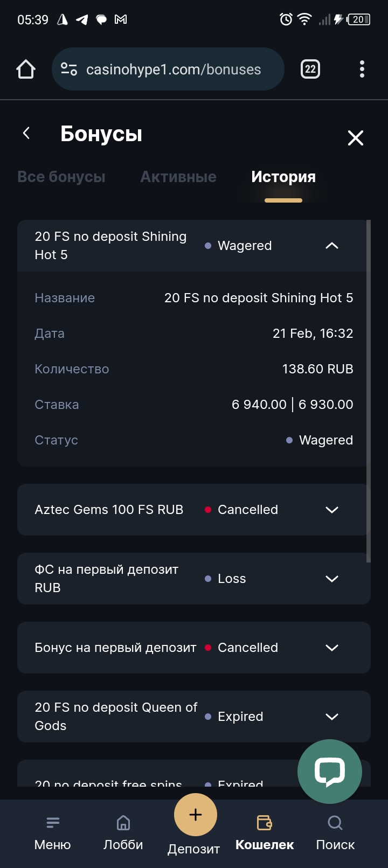The height and width of the screenshot is (868, 388).
Task: Tap the browser home icon
Action: pos(26,70)
